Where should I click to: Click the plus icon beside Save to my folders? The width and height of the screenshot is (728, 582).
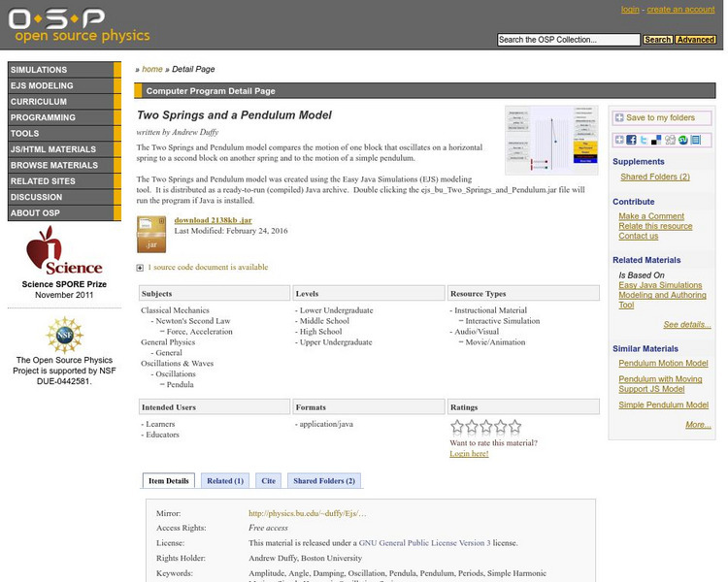619,118
